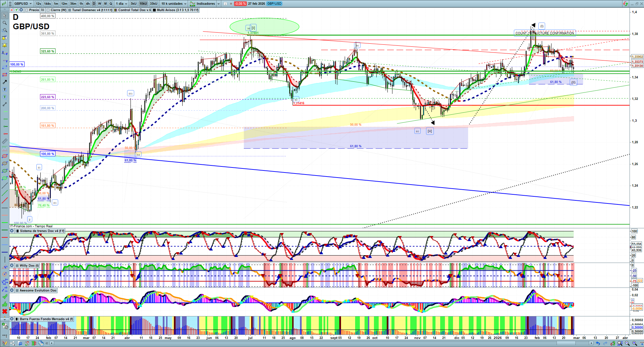This screenshot has height=347, width=644.
Task: Select the 5kU quantity button
Action: (134, 3)
